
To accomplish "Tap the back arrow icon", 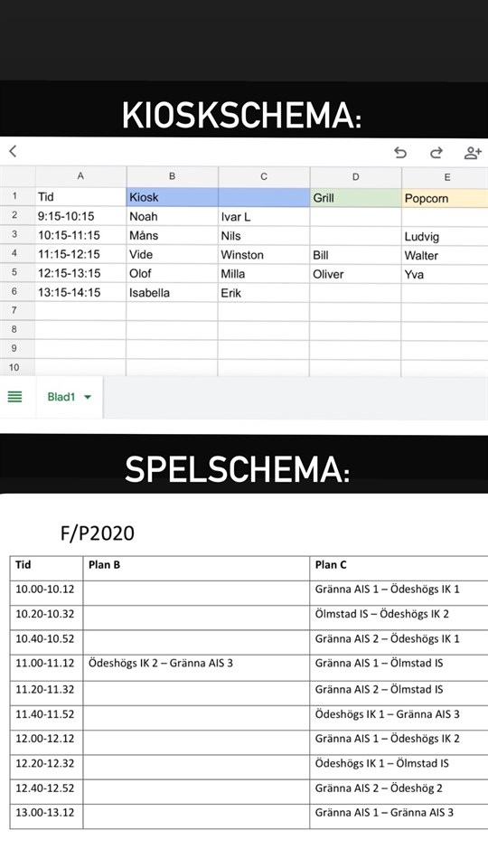I will [x=13, y=151].
